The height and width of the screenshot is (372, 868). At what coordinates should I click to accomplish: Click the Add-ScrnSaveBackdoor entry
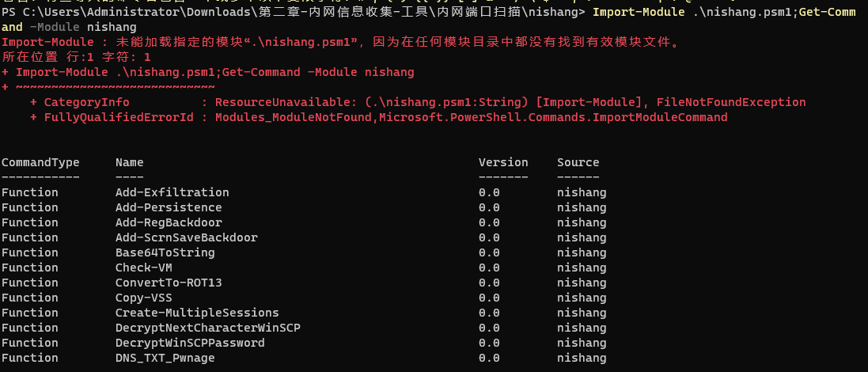click(x=186, y=237)
